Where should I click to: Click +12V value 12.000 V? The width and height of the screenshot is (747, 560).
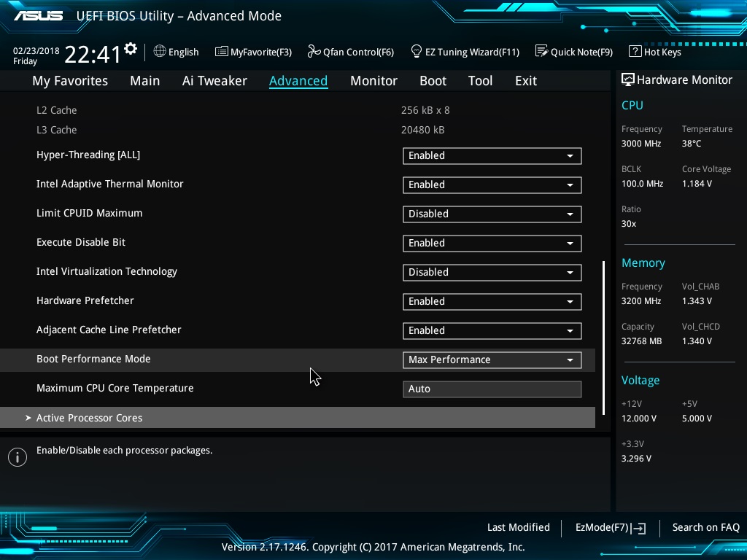tap(639, 418)
